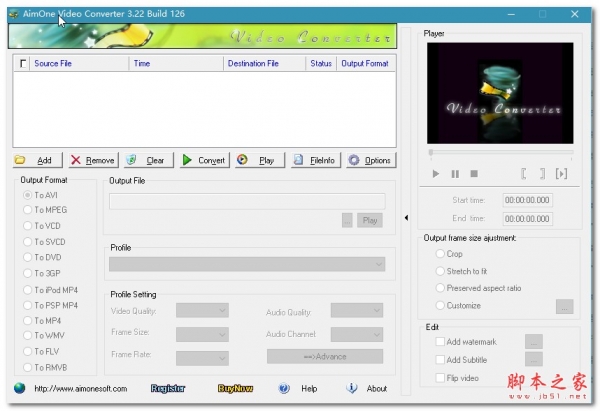
Task: Click the Clear list button
Action: [x=149, y=160]
